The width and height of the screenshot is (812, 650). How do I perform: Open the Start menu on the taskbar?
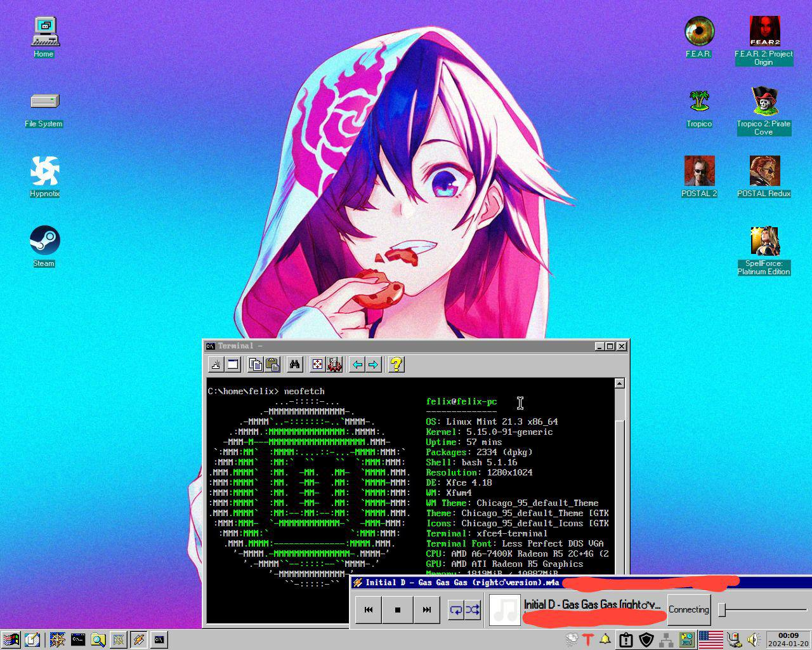(x=11, y=640)
